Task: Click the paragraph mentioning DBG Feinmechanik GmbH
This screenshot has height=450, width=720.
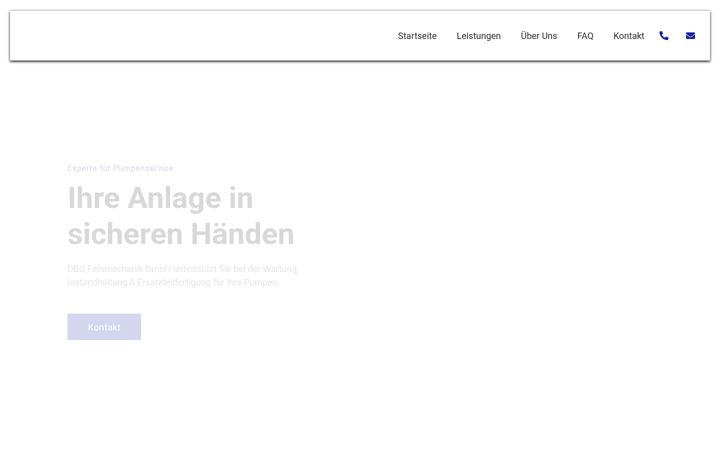Action: point(182,276)
